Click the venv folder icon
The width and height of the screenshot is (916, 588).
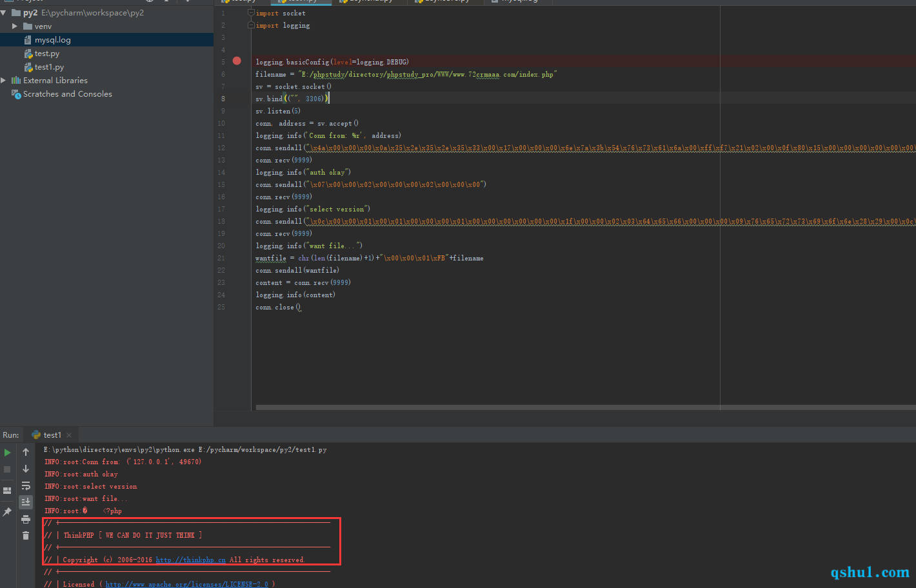(x=28, y=26)
